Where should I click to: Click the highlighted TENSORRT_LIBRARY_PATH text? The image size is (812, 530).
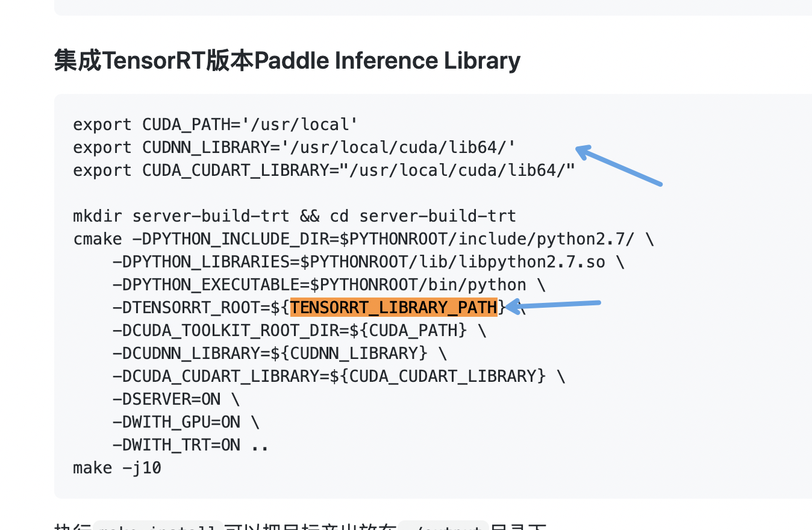pos(393,307)
